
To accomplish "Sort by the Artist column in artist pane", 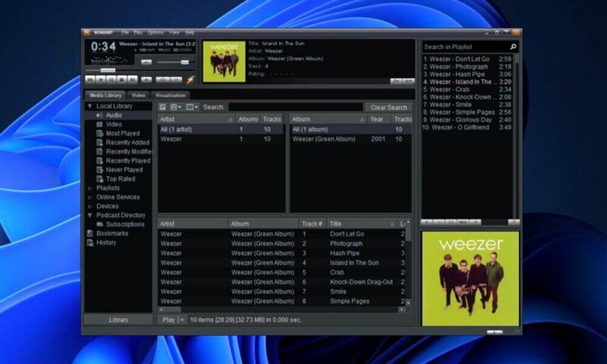I will coord(197,119).
